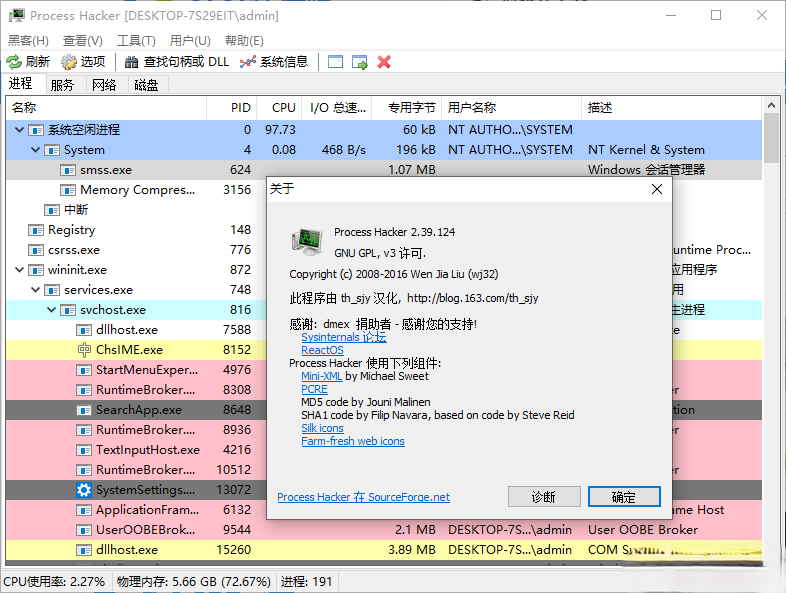Image resolution: width=786 pixels, height=593 pixels.
Task: Open the Silk icons link
Action: [x=322, y=428]
